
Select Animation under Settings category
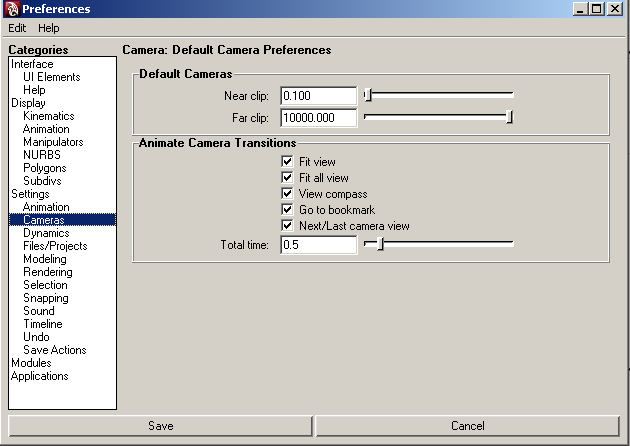[x=46, y=207]
